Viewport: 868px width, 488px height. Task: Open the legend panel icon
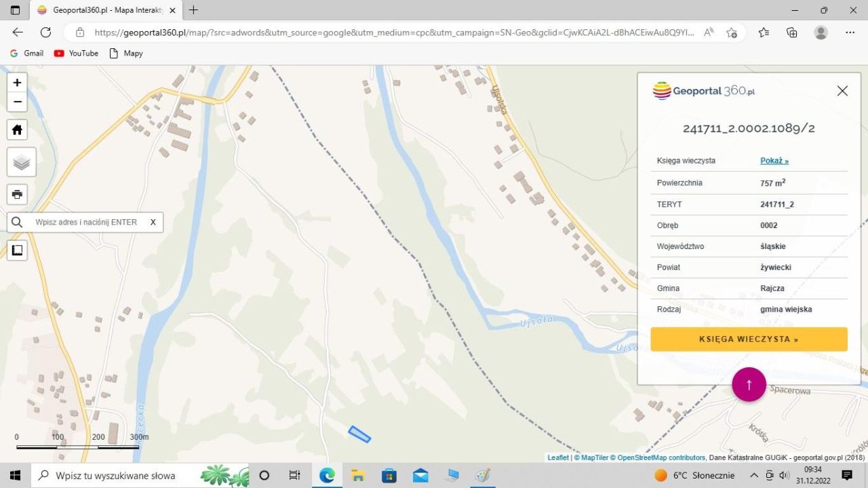coord(17,250)
